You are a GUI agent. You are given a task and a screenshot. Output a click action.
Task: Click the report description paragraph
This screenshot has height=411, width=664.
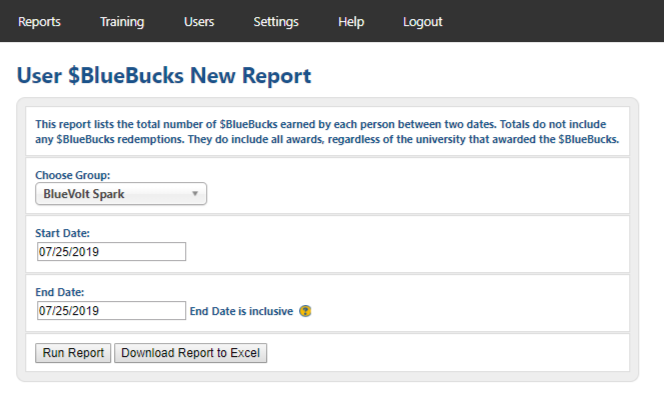[x=327, y=132]
